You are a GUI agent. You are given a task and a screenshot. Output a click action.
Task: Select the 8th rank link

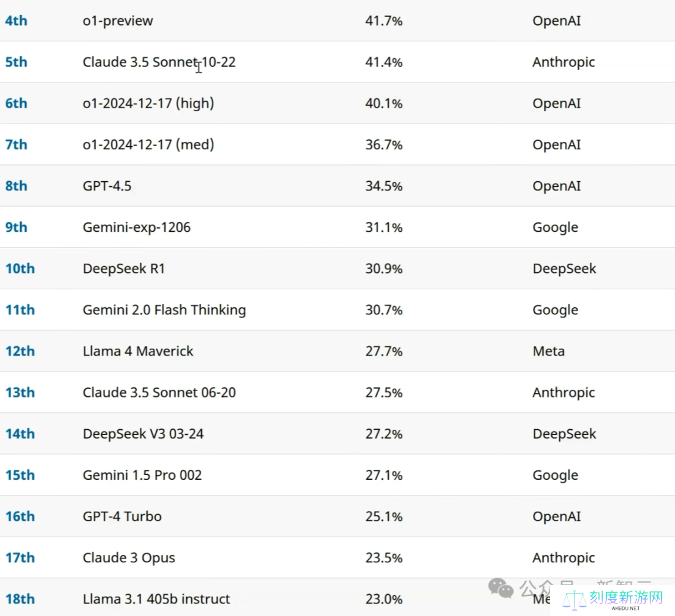coord(16,186)
